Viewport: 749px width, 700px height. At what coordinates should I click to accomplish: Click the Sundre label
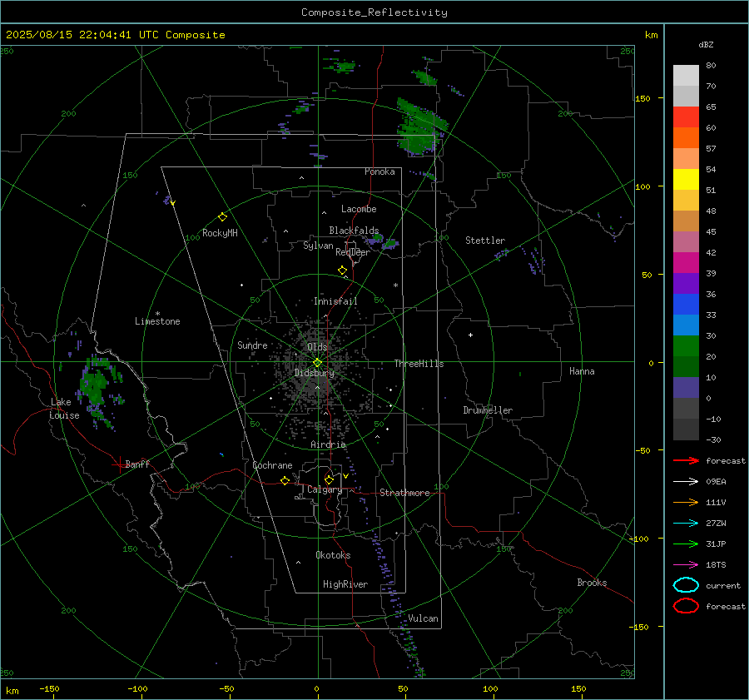tap(252, 345)
